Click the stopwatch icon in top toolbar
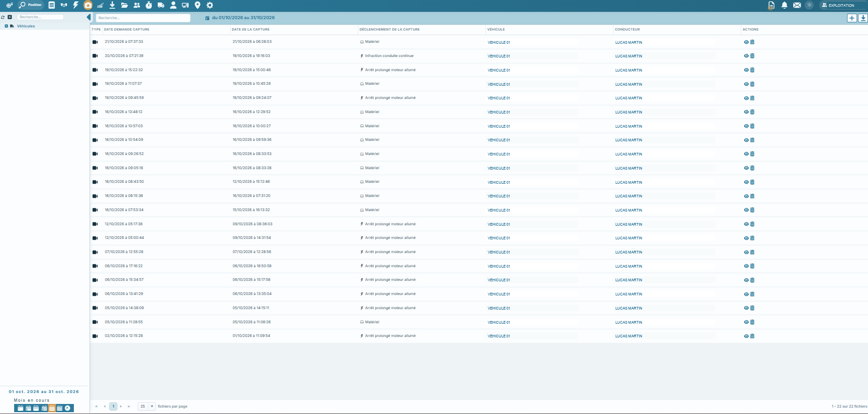 tap(149, 5)
